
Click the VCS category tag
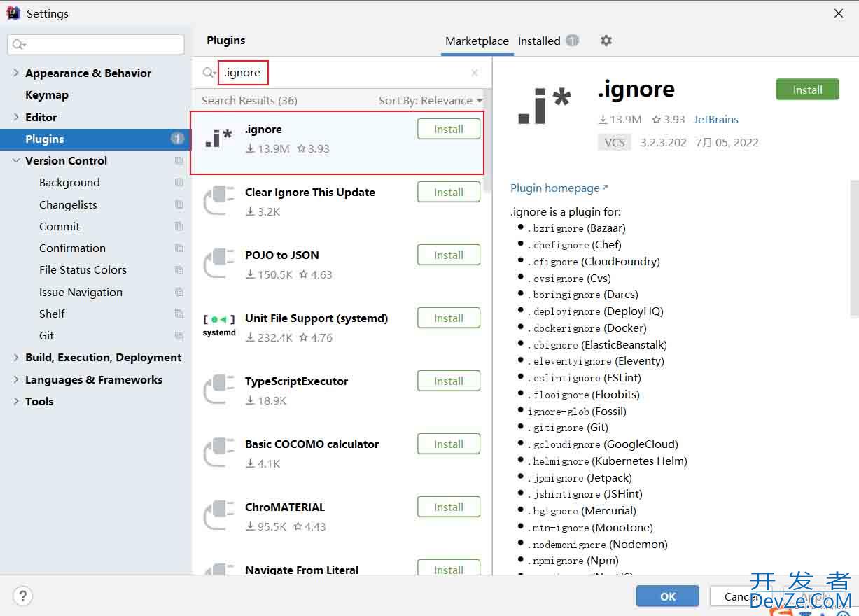click(615, 142)
